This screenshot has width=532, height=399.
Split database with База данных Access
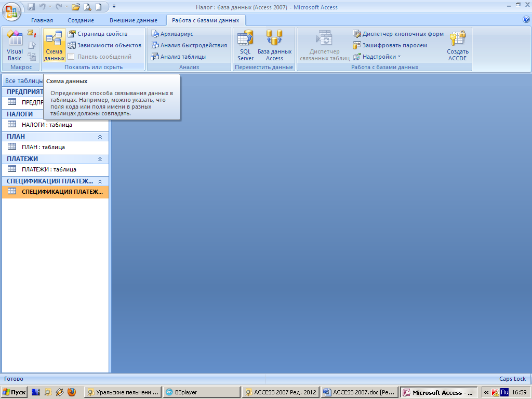(x=274, y=45)
